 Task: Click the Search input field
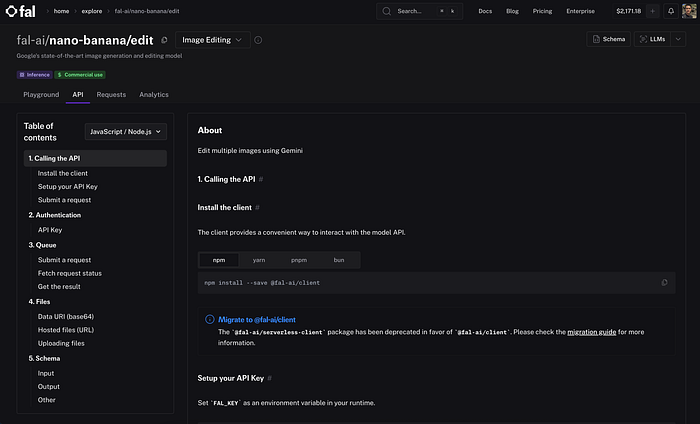(x=419, y=11)
